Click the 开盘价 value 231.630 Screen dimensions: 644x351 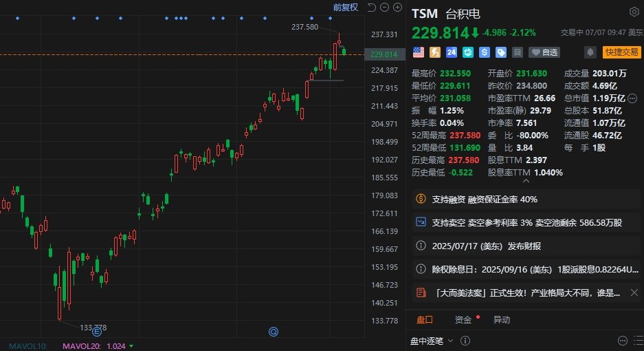click(531, 74)
